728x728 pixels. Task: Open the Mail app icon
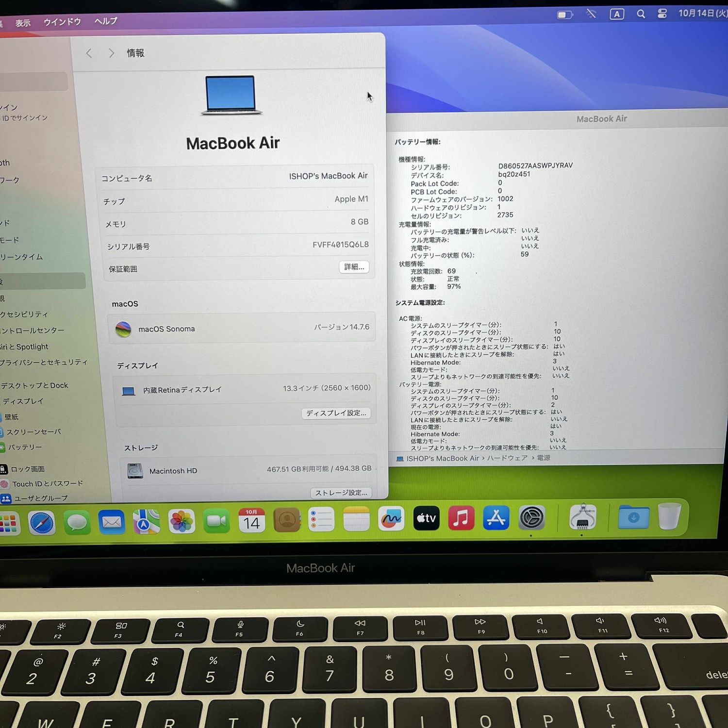point(112,522)
